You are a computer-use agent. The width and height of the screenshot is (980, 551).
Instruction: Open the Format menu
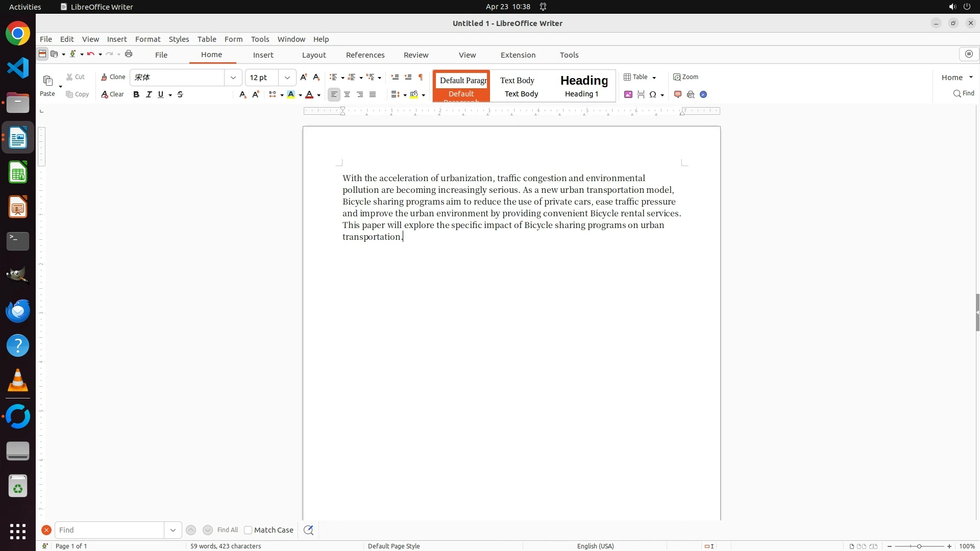pos(148,39)
